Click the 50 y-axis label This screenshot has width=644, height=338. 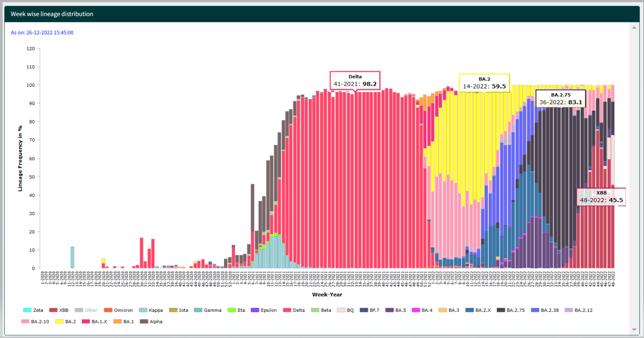click(32, 176)
